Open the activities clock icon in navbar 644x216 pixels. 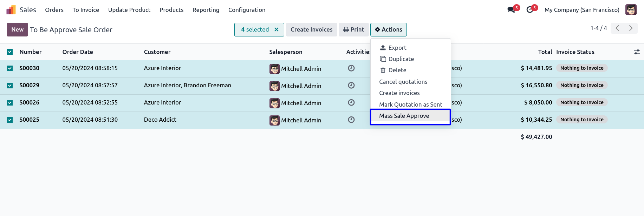tap(530, 10)
